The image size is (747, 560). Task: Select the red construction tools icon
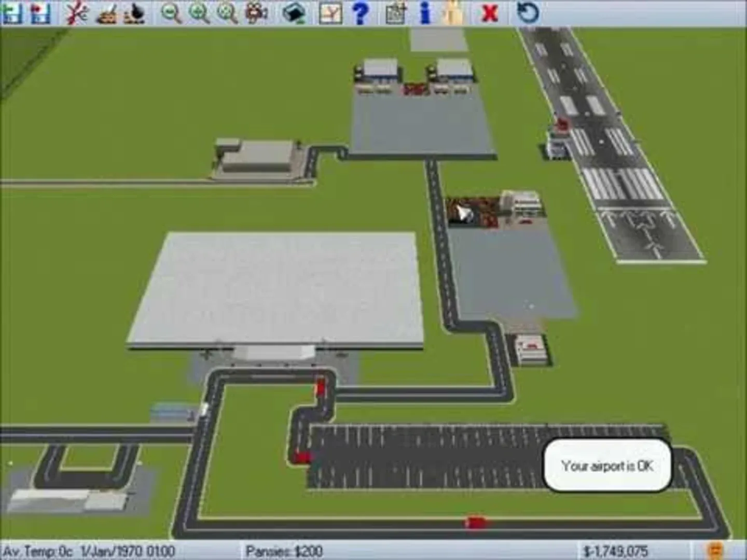point(76,13)
